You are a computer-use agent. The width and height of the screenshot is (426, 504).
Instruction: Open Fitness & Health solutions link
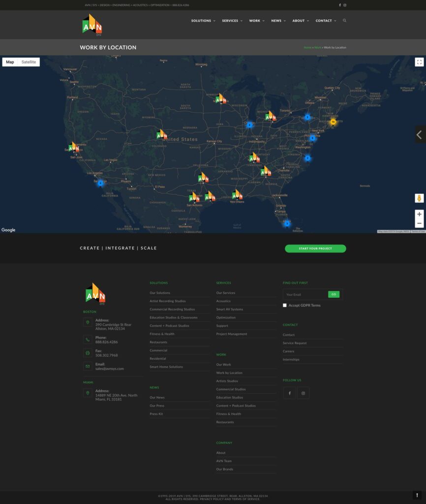click(x=162, y=334)
